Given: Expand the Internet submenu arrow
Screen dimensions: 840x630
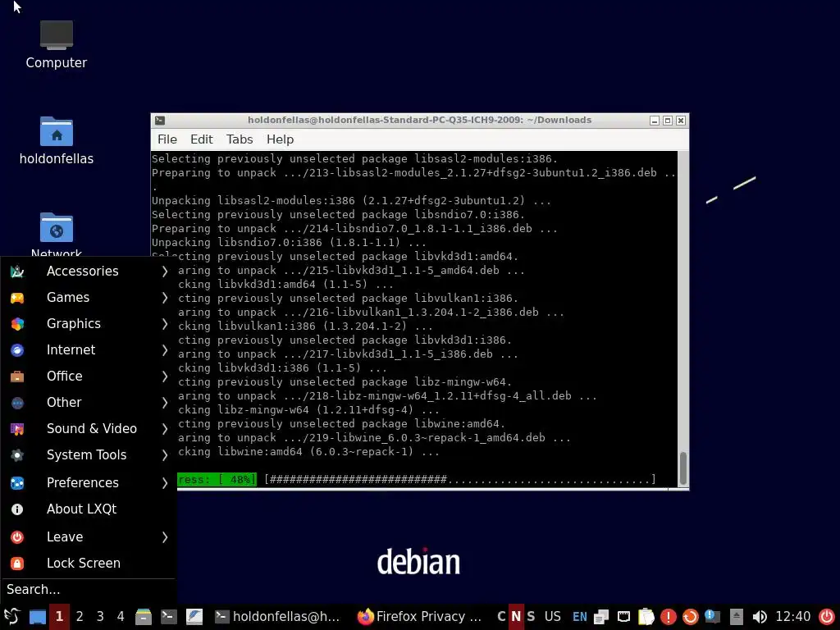Looking at the screenshot, I should coord(164,350).
